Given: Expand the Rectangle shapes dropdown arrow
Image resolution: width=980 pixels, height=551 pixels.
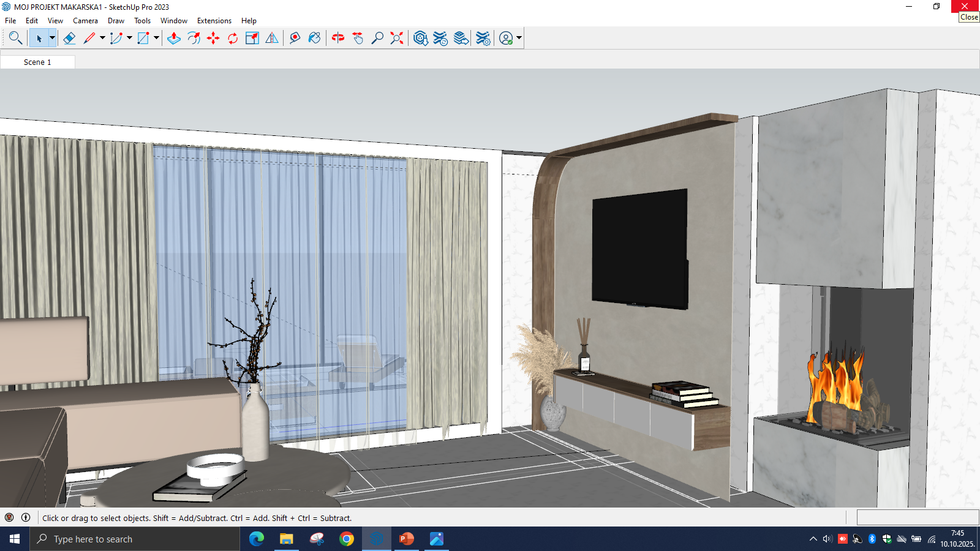Looking at the screenshot, I should click(x=156, y=38).
